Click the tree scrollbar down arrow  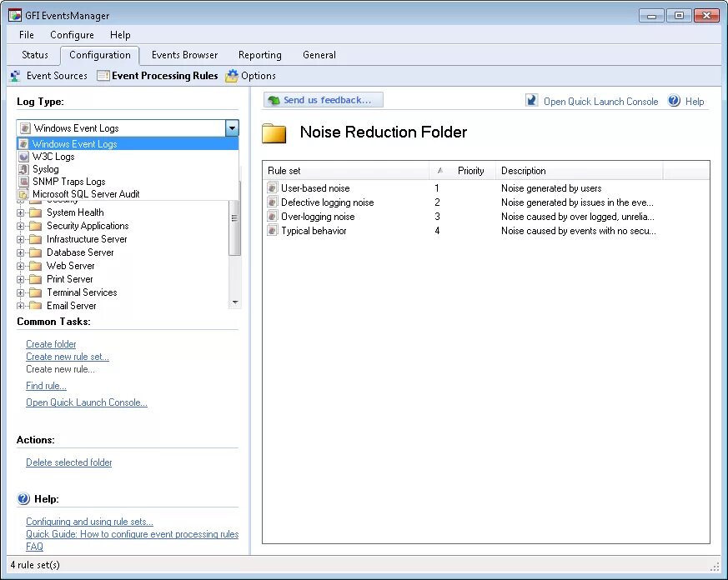tap(235, 302)
